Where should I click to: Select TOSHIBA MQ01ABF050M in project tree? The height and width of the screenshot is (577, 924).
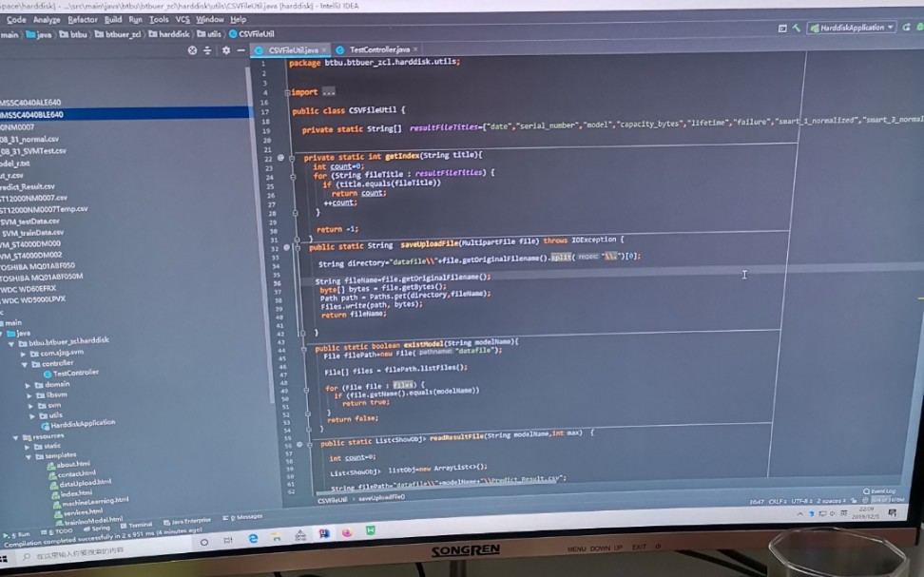pos(41,277)
